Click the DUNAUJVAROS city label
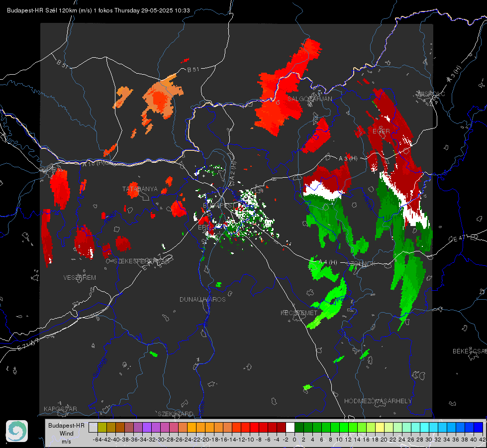This screenshot has width=487, height=448. click(x=202, y=299)
